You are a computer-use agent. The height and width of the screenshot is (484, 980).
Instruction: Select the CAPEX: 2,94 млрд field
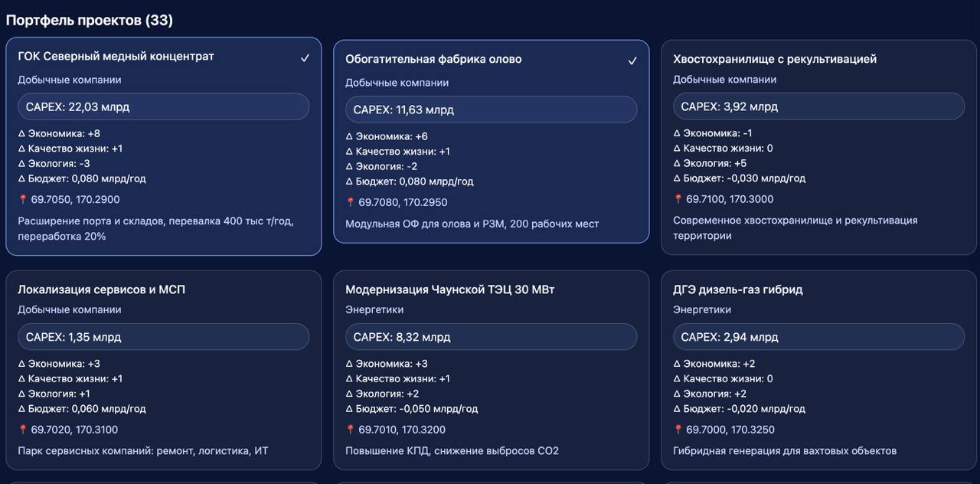tap(818, 337)
